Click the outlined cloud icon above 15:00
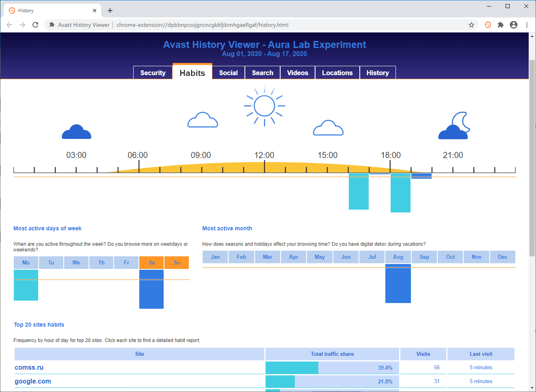The image size is (536, 392). click(328, 128)
